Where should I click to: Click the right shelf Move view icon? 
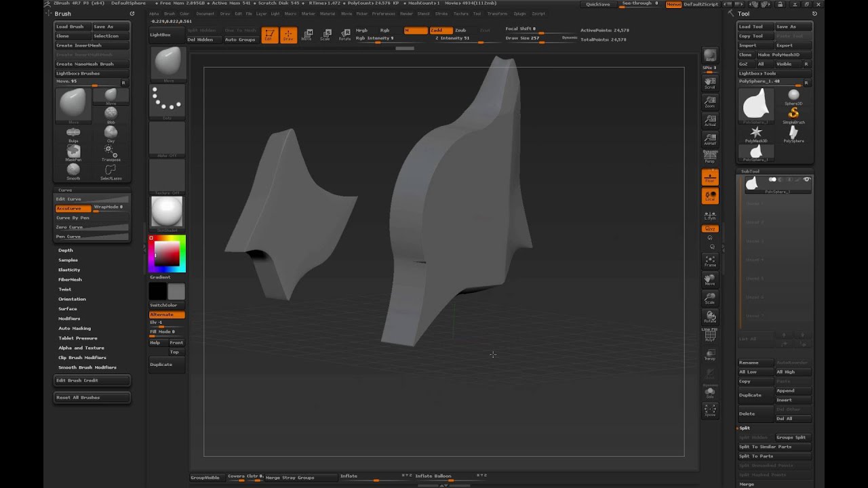pyautogui.click(x=710, y=279)
